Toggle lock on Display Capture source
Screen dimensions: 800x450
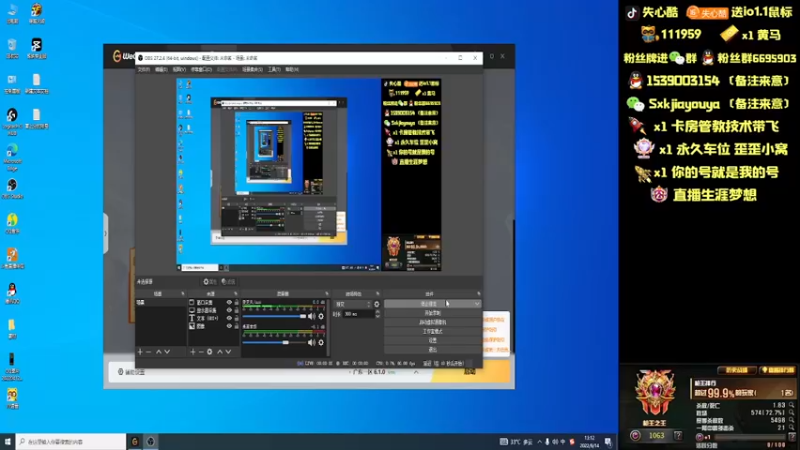pyautogui.click(x=236, y=310)
